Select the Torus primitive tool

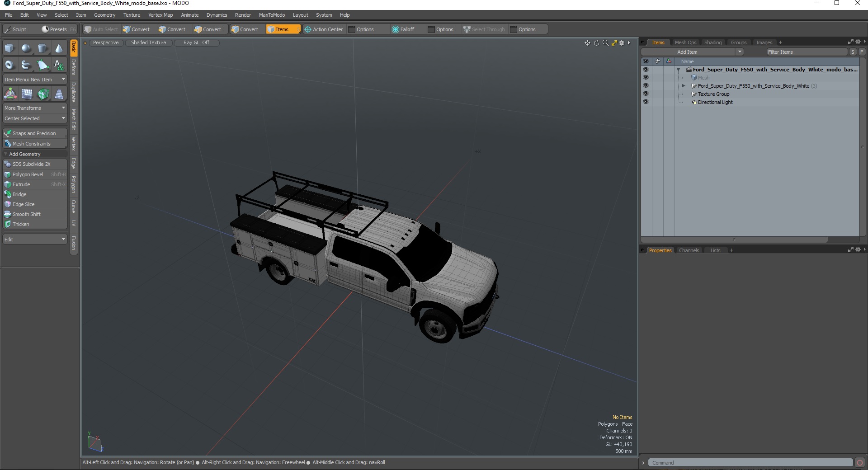tap(9, 65)
